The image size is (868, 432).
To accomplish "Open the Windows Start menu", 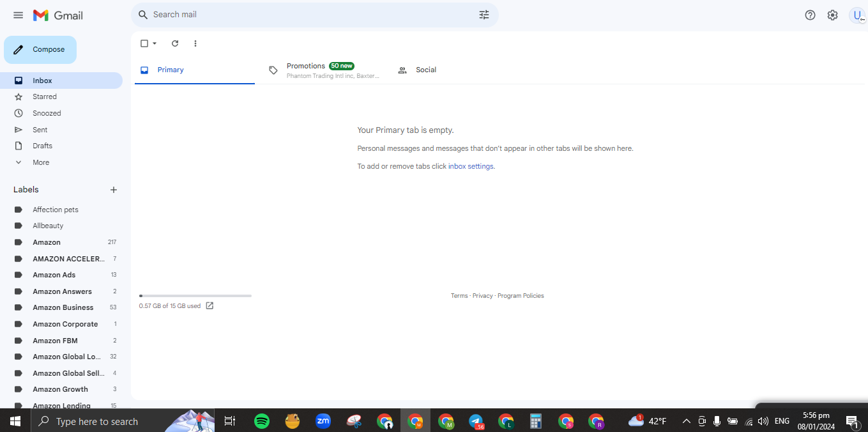I will click(x=15, y=421).
